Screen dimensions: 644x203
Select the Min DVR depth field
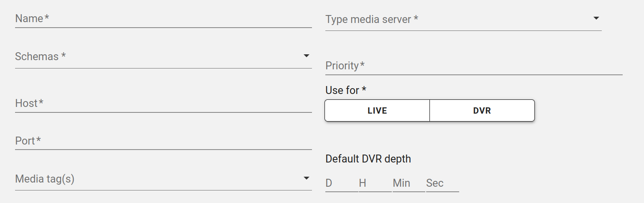[x=408, y=183]
